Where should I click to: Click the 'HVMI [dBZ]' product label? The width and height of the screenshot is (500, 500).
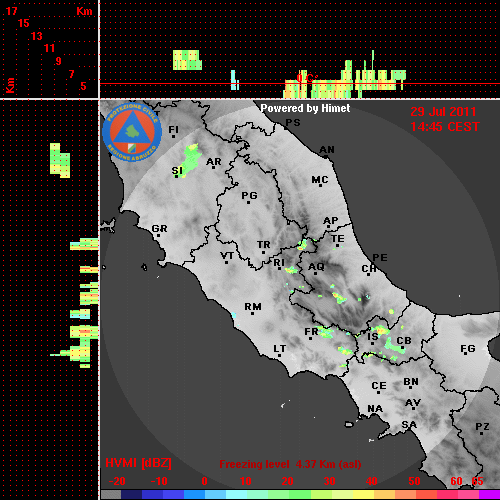138,463
